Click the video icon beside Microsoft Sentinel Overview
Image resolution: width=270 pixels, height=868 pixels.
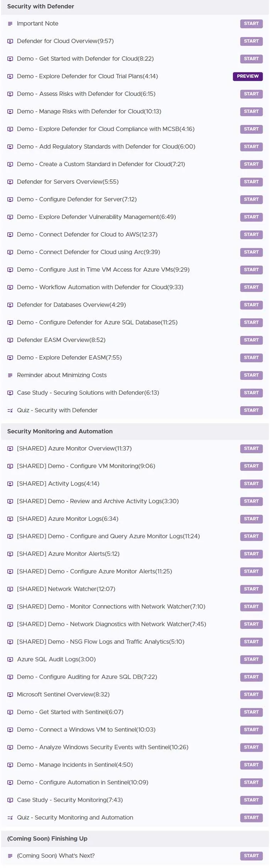(10, 695)
